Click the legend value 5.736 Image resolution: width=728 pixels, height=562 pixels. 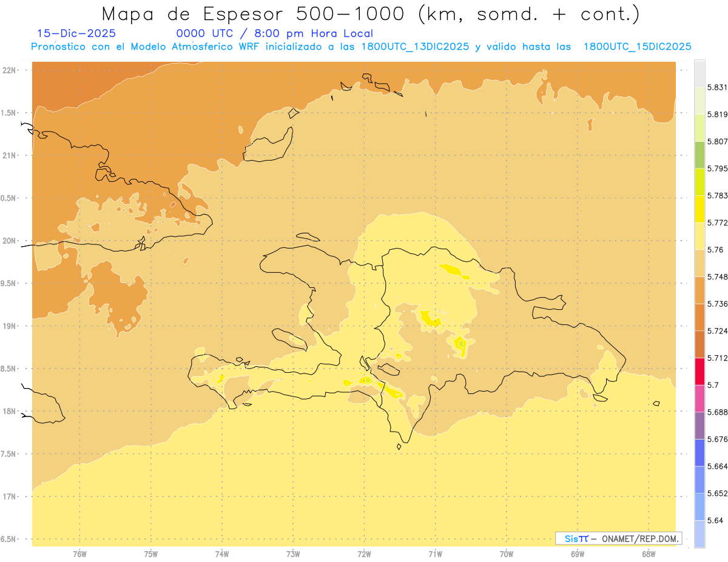pyautogui.click(x=717, y=304)
